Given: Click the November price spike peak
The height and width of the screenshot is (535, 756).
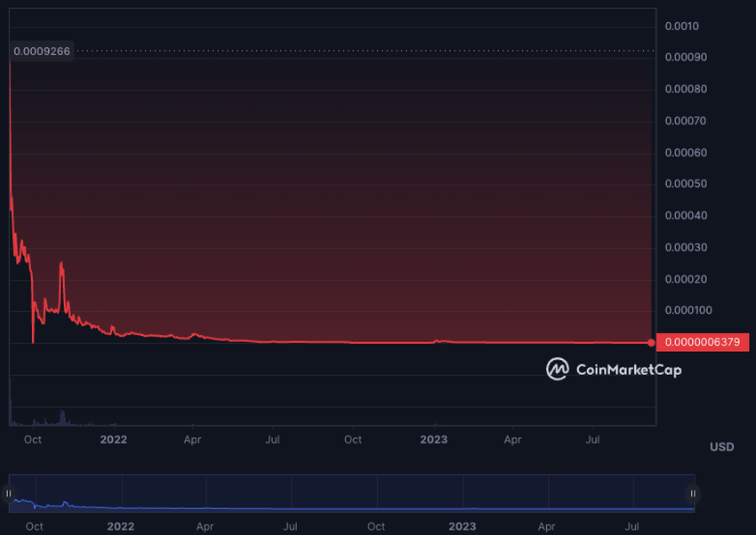Looking at the screenshot, I should pos(61,263).
